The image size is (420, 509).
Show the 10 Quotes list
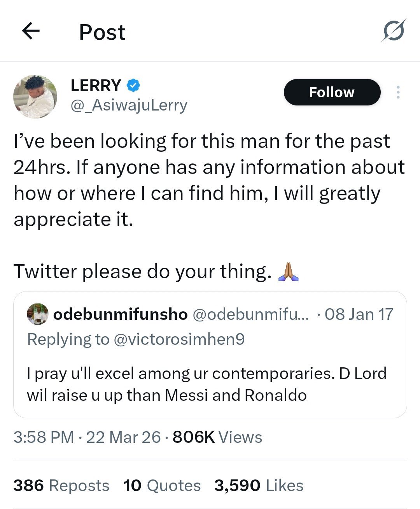162,485
